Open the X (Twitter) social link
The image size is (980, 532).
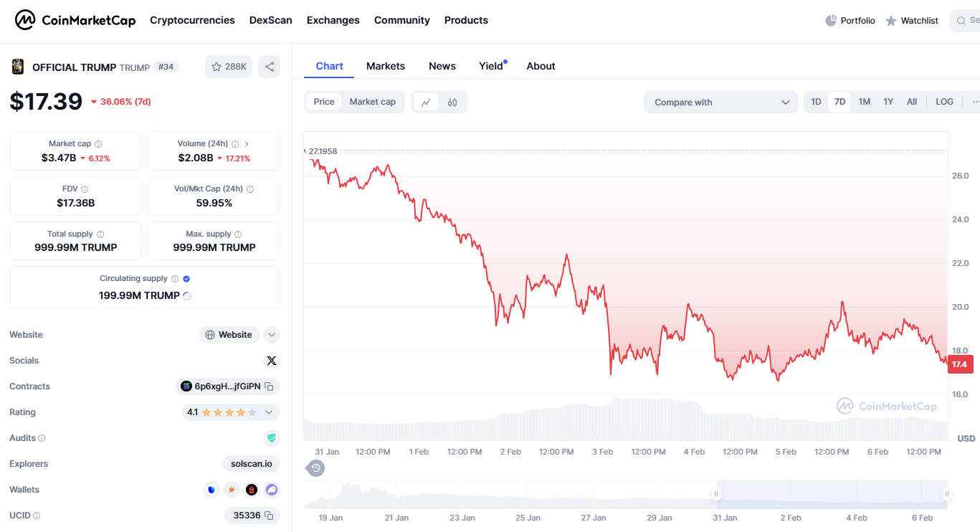(x=272, y=361)
